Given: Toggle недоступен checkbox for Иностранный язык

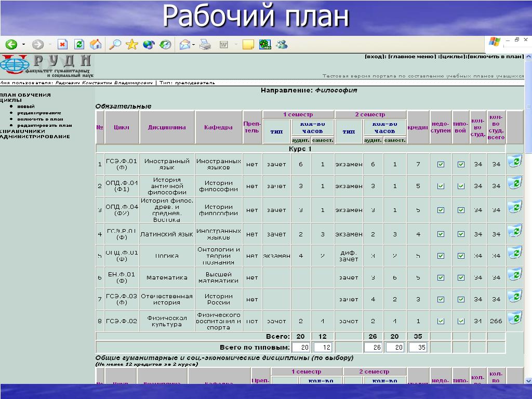Looking at the screenshot, I should pos(441,164).
